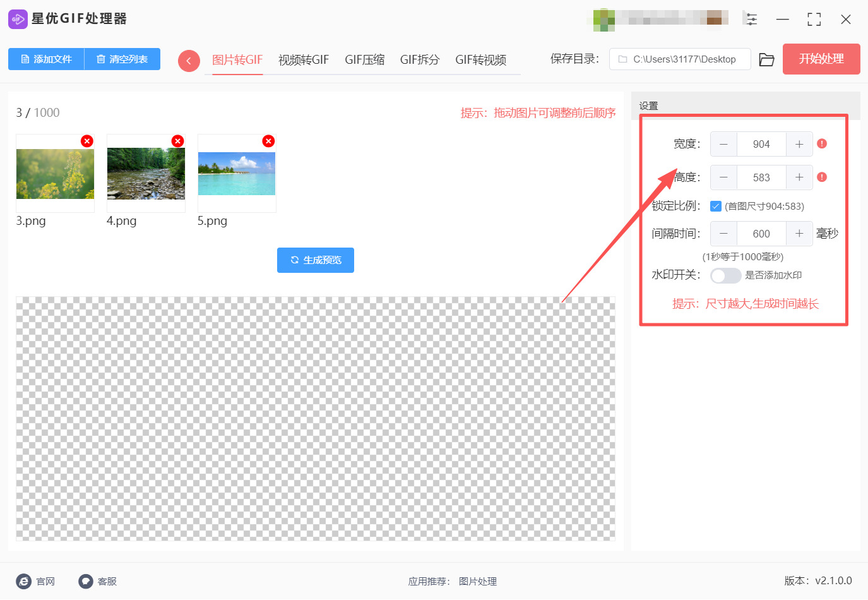
Task: Open the GIF拆分 tab
Action: (420, 60)
